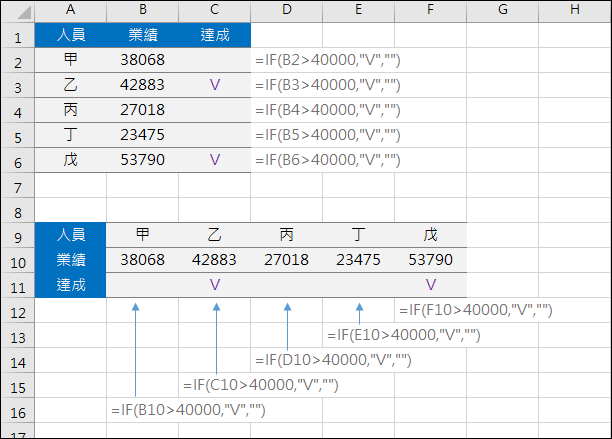Click cell D9 containing 丙

pos(286,235)
